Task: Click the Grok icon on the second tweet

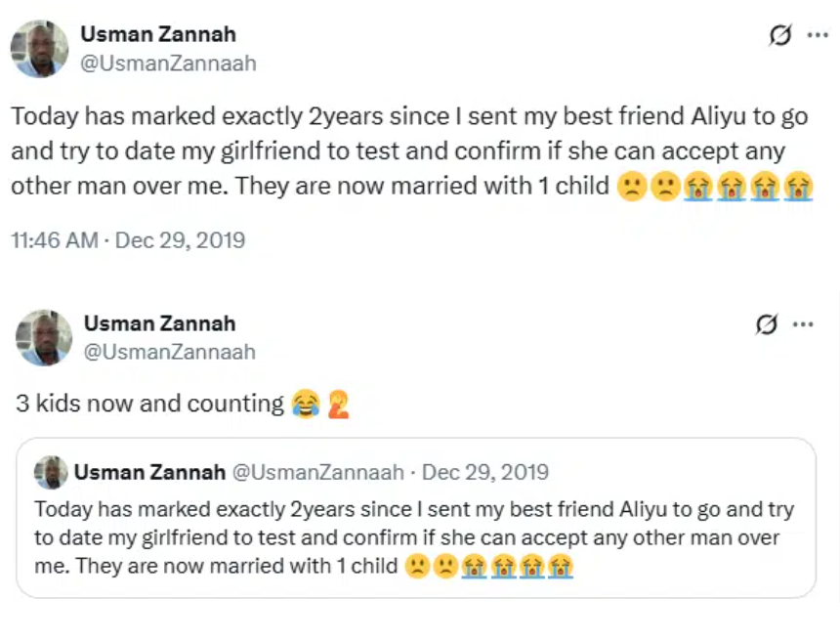Action: click(767, 324)
